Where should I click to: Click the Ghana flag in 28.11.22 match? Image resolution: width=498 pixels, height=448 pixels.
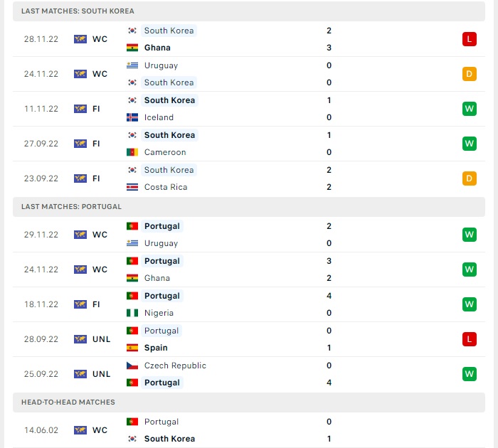coord(132,48)
